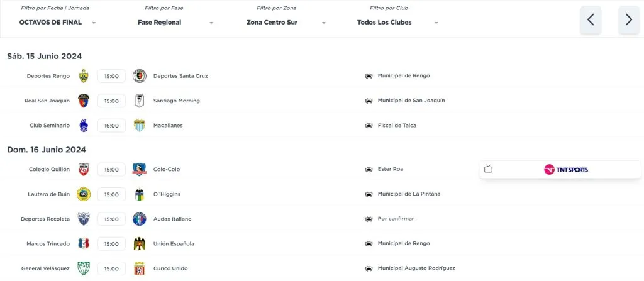
Task: Expand the Todos Los Clubes dropdown
Action: (x=397, y=23)
